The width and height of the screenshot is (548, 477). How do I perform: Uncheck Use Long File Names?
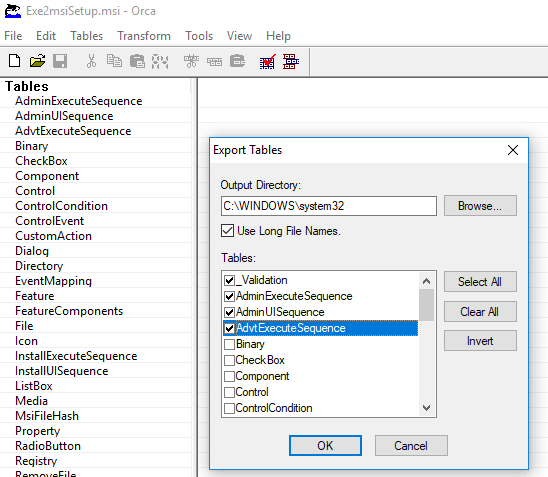click(x=228, y=231)
